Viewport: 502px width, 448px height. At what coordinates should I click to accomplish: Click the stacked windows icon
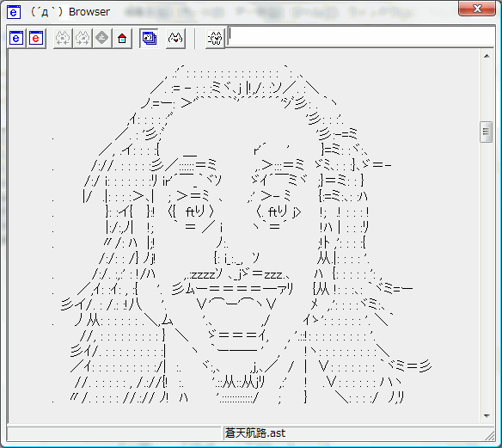[x=150, y=39]
